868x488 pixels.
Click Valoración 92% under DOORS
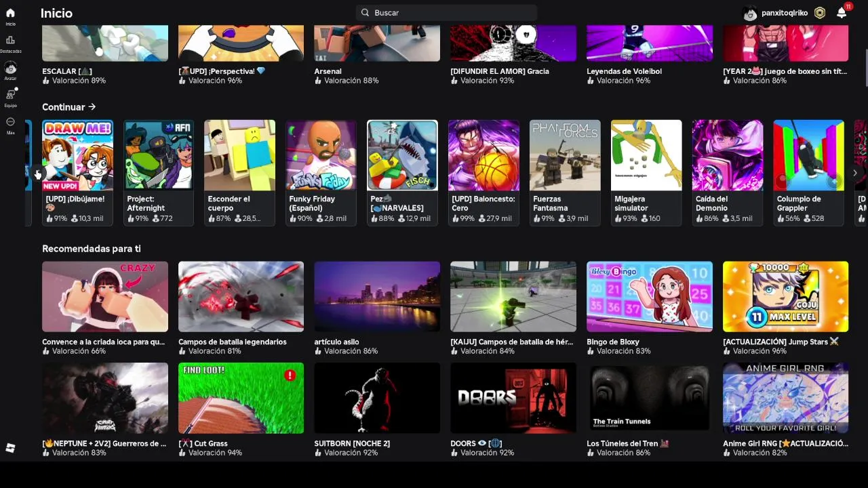tap(482, 453)
